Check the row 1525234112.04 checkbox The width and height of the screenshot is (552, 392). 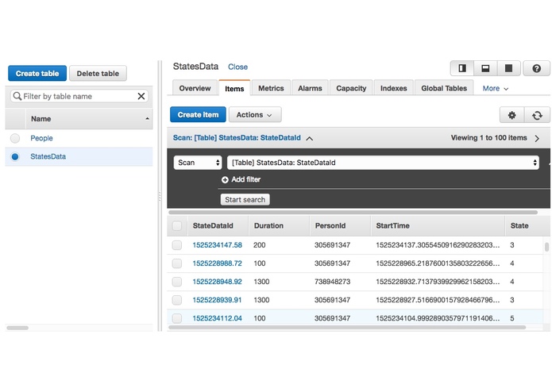point(177,318)
